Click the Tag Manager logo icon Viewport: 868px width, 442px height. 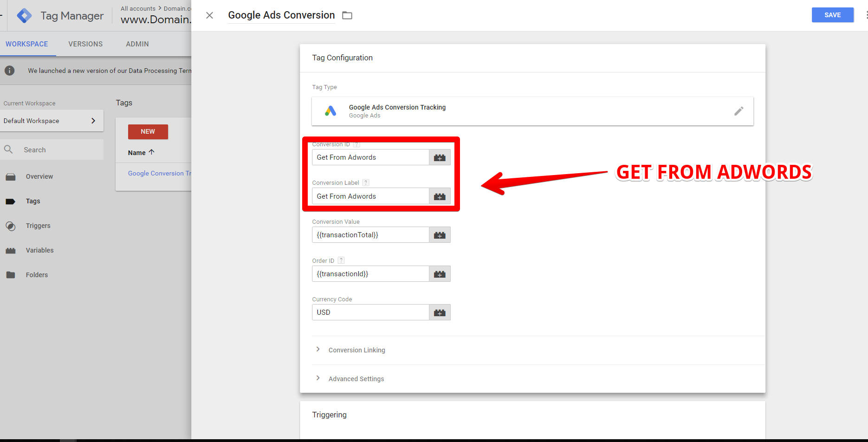[x=24, y=16]
